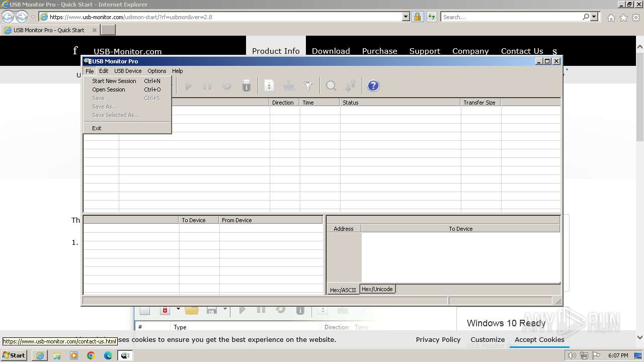Open the Help menu
The image size is (644, 362).
[x=177, y=71]
